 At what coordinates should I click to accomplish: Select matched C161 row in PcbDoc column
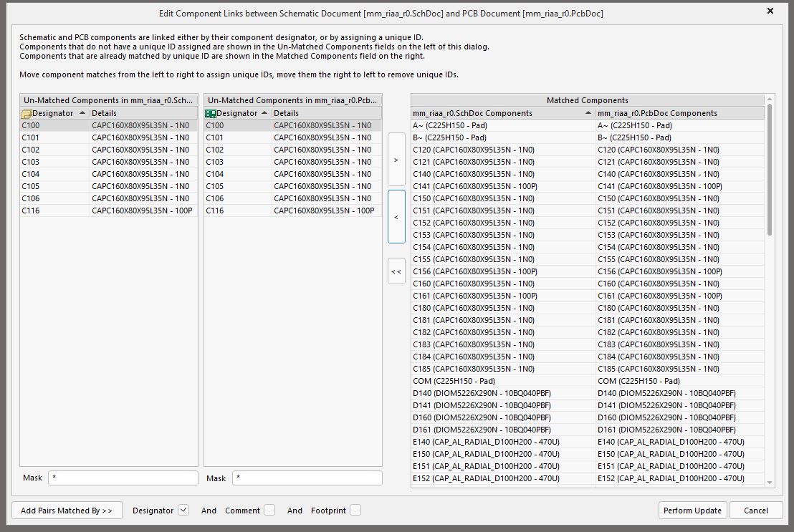679,296
